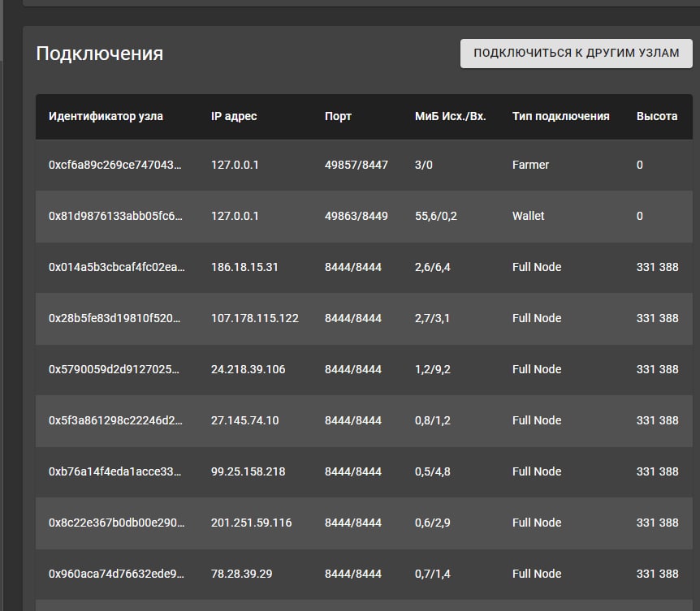The width and height of the screenshot is (700, 611).
Task: Click traffic value 0,5/4,8
Action: [x=433, y=472]
